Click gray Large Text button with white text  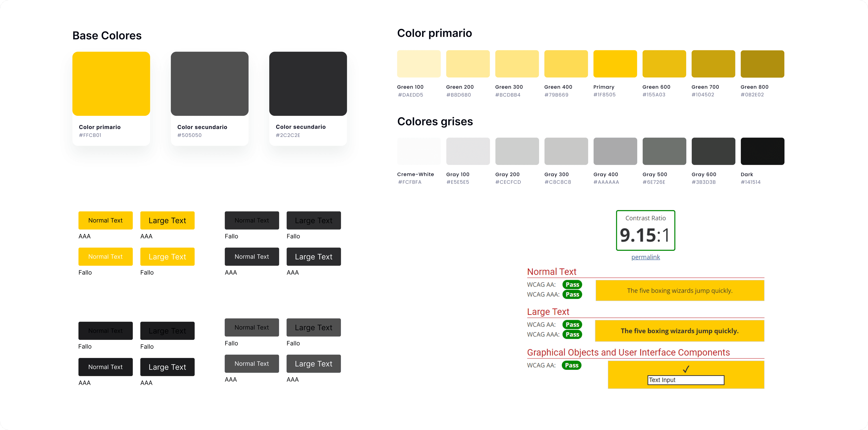[x=314, y=364]
